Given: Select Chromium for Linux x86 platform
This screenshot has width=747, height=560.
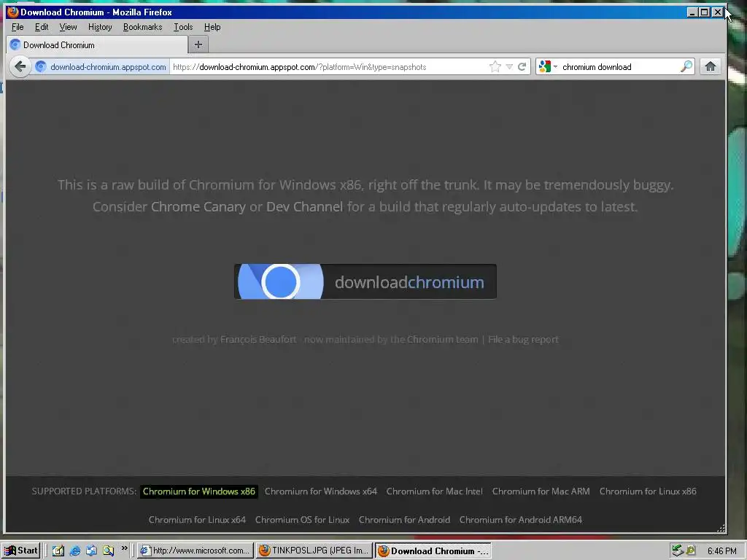Looking at the screenshot, I should coord(648,491).
